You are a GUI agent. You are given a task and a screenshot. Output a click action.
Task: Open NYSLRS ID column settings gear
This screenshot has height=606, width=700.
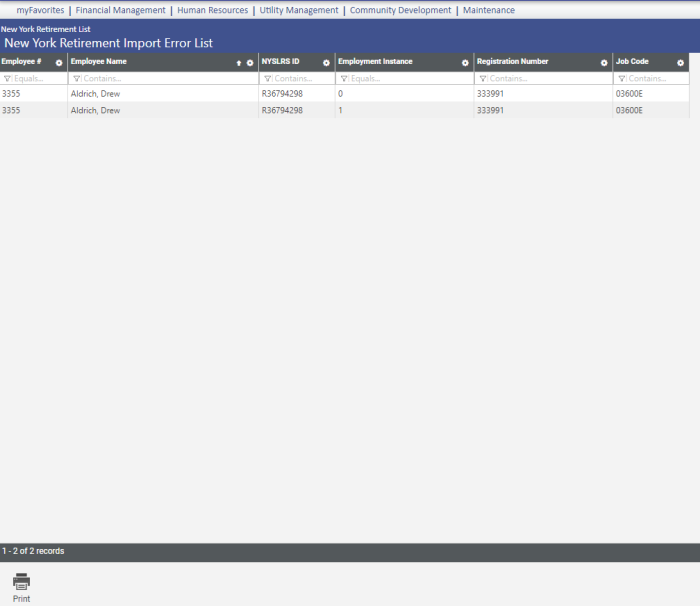coord(326,62)
